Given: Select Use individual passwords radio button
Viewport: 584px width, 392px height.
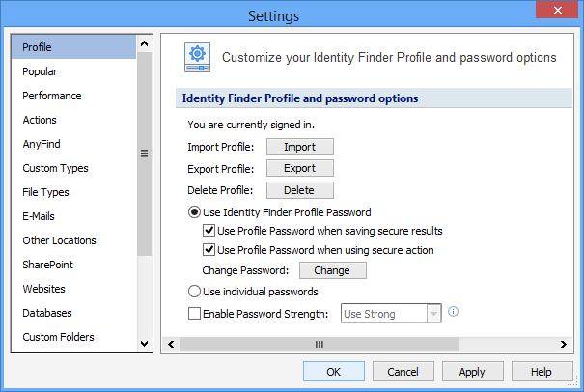Looking at the screenshot, I should pyautogui.click(x=194, y=292).
